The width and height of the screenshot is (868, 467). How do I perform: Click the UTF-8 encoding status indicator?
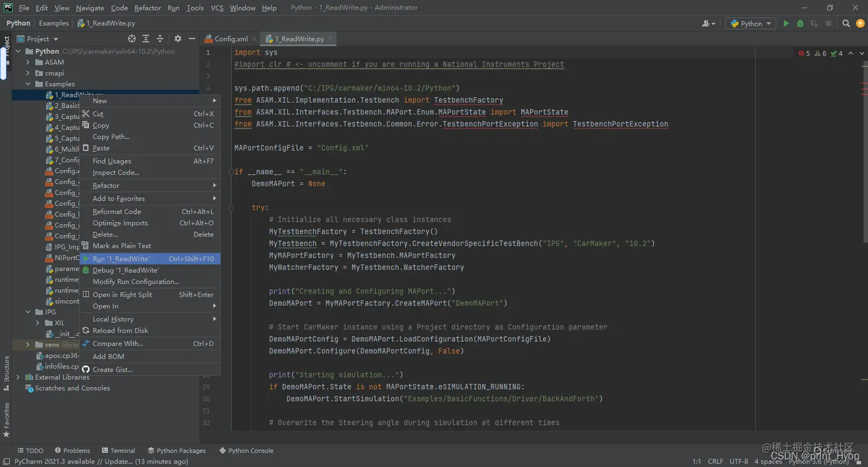click(x=738, y=461)
